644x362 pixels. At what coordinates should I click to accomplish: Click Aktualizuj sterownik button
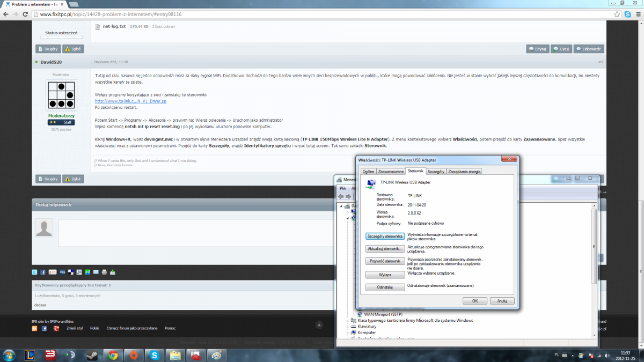pyautogui.click(x=385, y=249)
